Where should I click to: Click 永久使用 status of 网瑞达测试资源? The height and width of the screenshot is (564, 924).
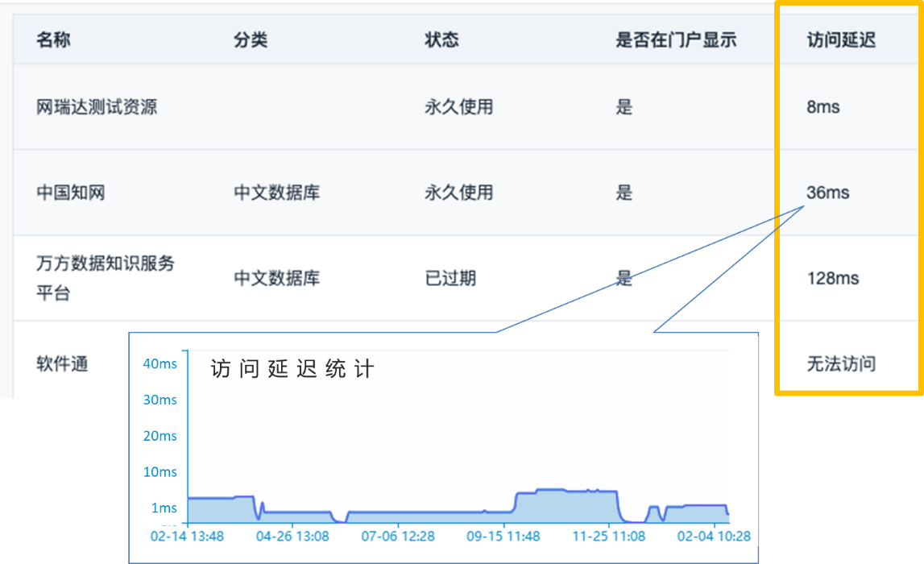tap(458, 107)
